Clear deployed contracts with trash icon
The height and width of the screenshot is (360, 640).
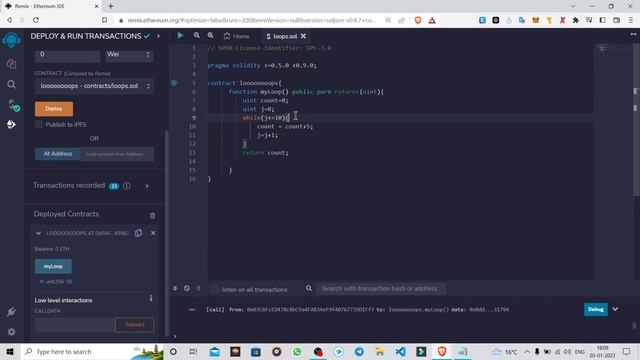[152, 215]
